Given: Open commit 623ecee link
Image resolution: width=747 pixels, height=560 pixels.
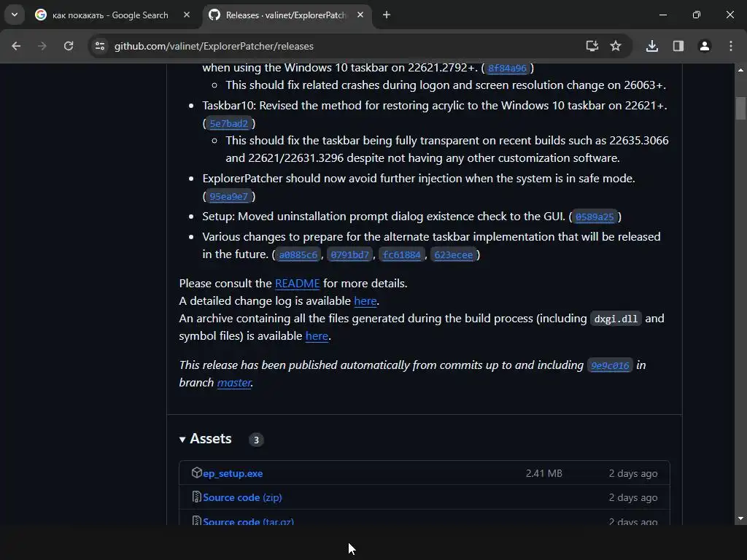Looking at the screenshot, I should (454, 254).
